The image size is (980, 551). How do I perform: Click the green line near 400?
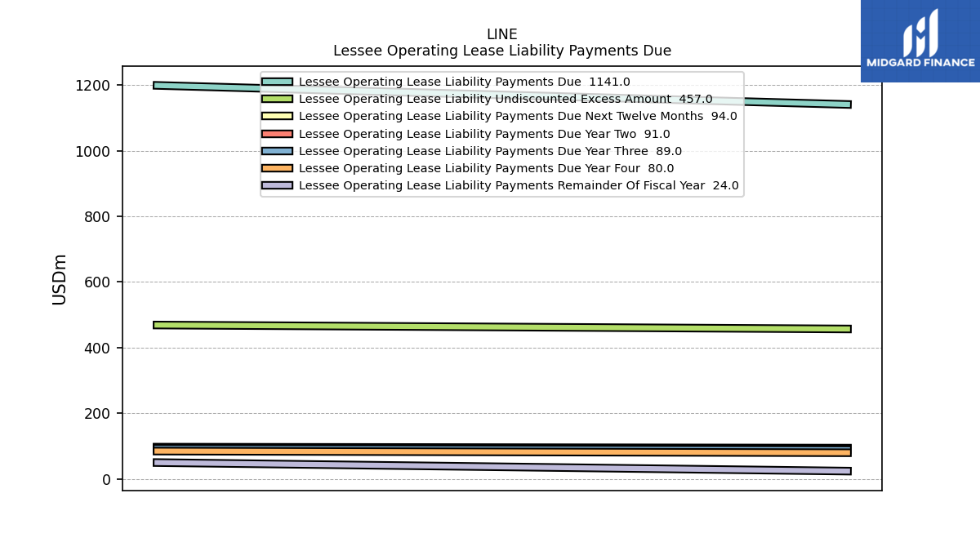(502, 327)
